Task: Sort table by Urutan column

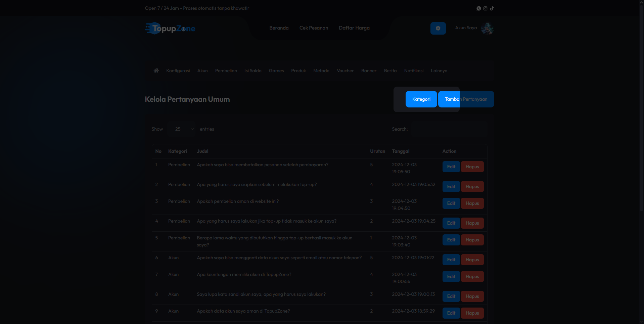Action: click(377, 151)
